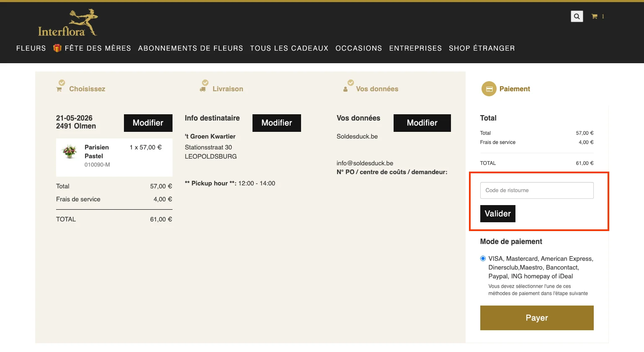Screen dimensions: 644x352
Task: Open the shopping cart icon
Action: coord(594,16)
